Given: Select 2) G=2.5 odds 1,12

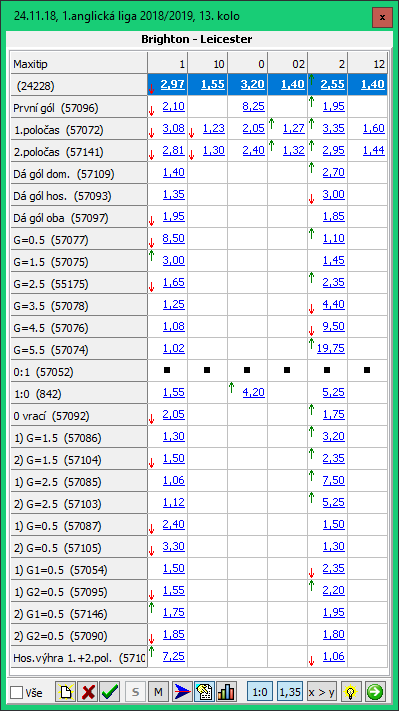Looking at the screenshot, I should tap(174, 503).
